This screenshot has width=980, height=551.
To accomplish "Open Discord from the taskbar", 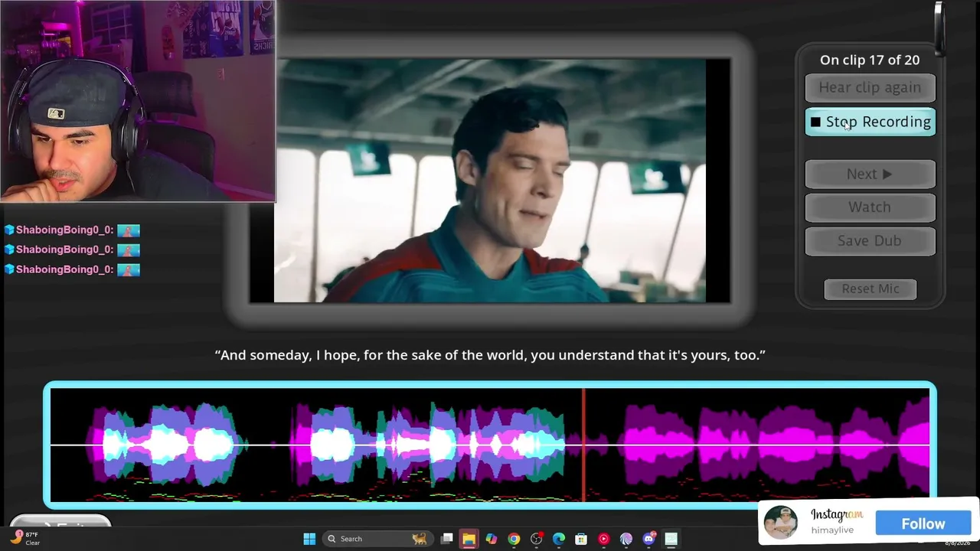I will 649,539.
